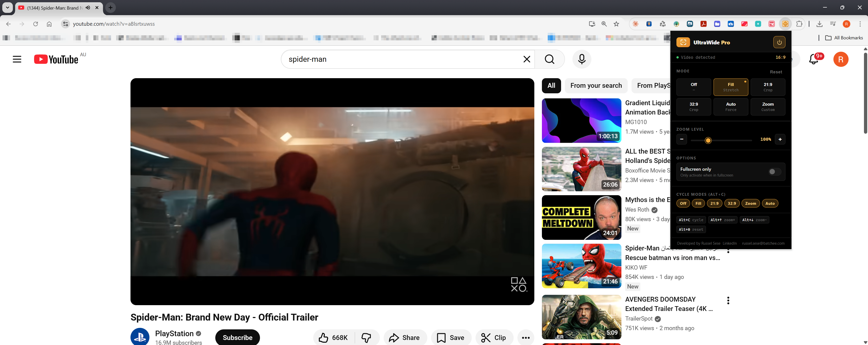Select the 'All' filter chip
Image resolution: width=868 pixels, height=345 pixels.
[551, 85]
